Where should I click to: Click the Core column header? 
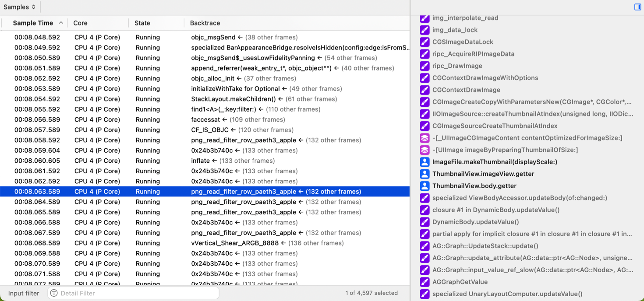[80, 23]
